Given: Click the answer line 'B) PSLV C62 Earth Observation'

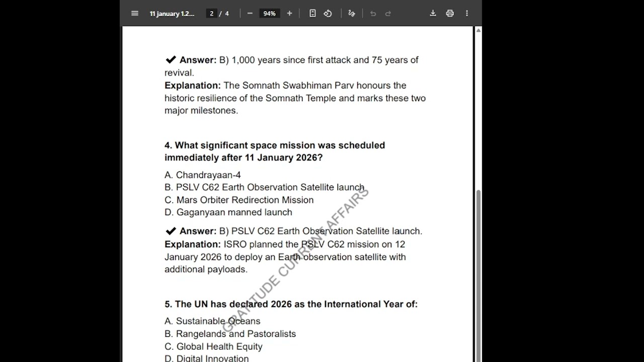Looking at the screenshot, I should [293, 231].
